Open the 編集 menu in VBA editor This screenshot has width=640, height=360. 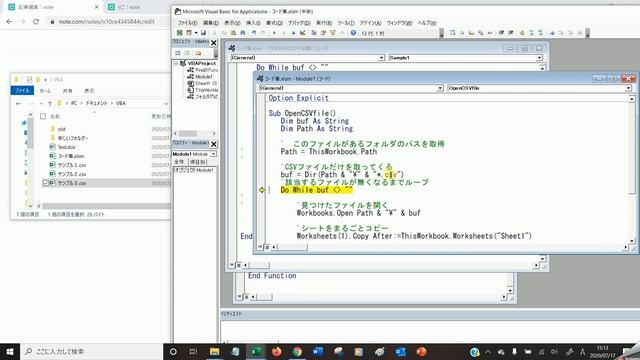pyautogui.click(x=211, y=23)
